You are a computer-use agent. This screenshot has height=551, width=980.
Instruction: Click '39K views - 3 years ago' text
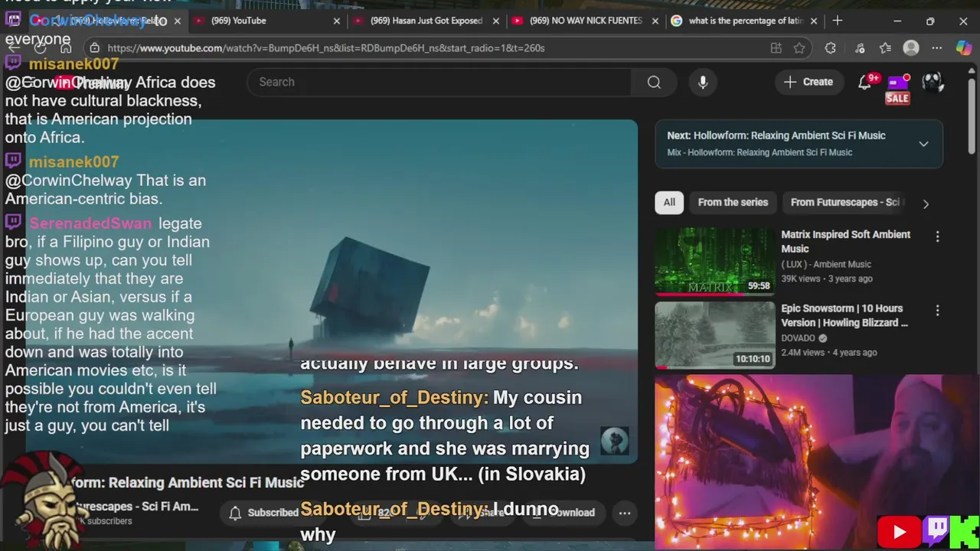click(827, 279)
